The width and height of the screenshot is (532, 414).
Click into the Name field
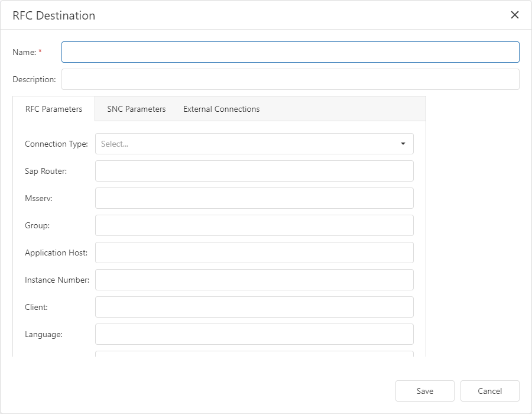click(x=290, y=52)
